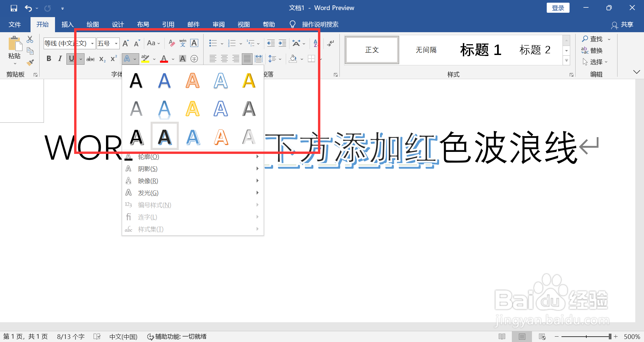Increase font size with grow icon
The height and width of the screenshot is (342, 644).
coord(125,43)
